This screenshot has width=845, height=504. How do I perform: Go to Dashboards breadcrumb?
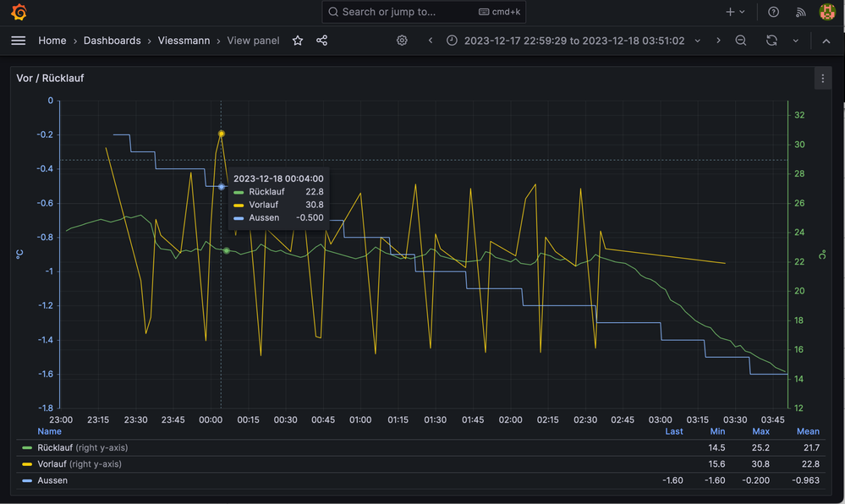click(112, 41)
